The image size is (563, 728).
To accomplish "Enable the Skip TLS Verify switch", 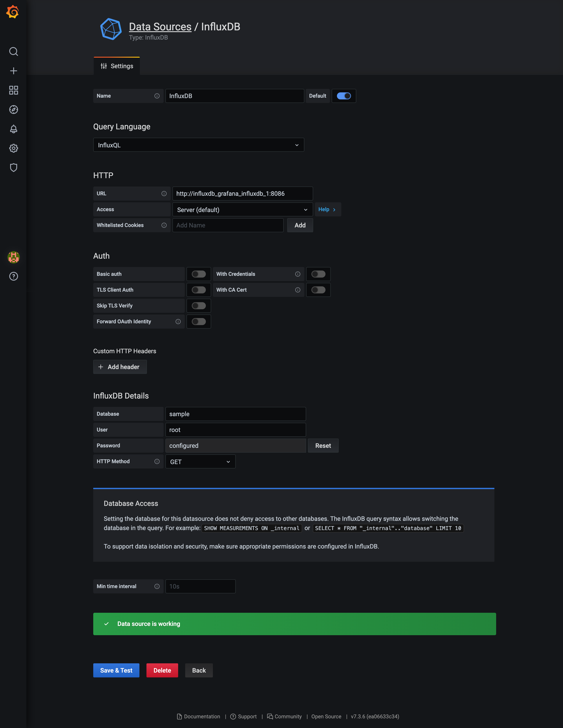I will click(x=199, y=306).
